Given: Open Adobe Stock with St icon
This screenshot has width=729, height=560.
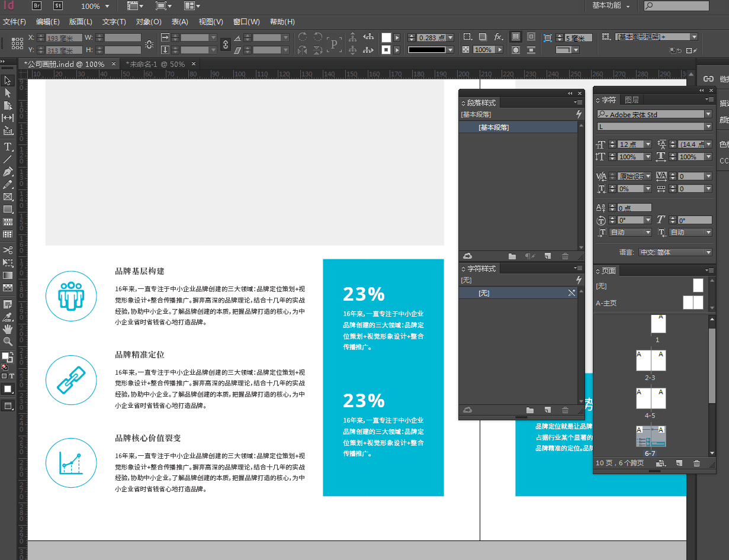Looking at the screenshot, I should pos(57,6).
